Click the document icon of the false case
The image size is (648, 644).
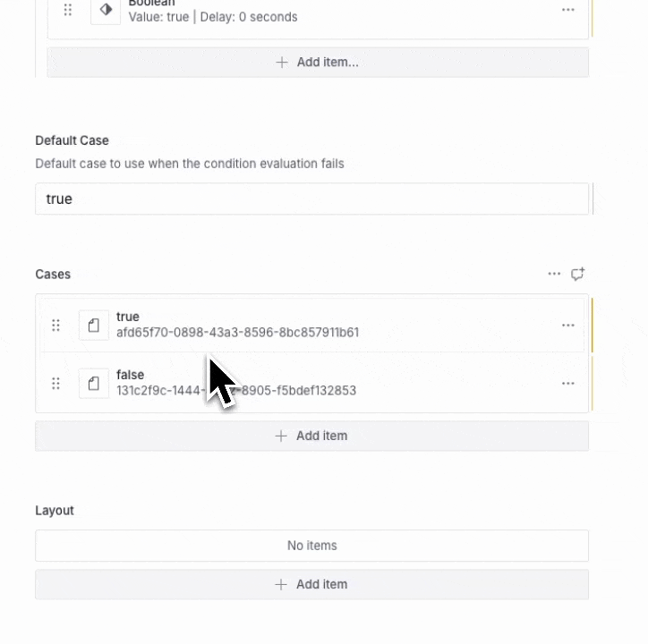coord(94,383)
